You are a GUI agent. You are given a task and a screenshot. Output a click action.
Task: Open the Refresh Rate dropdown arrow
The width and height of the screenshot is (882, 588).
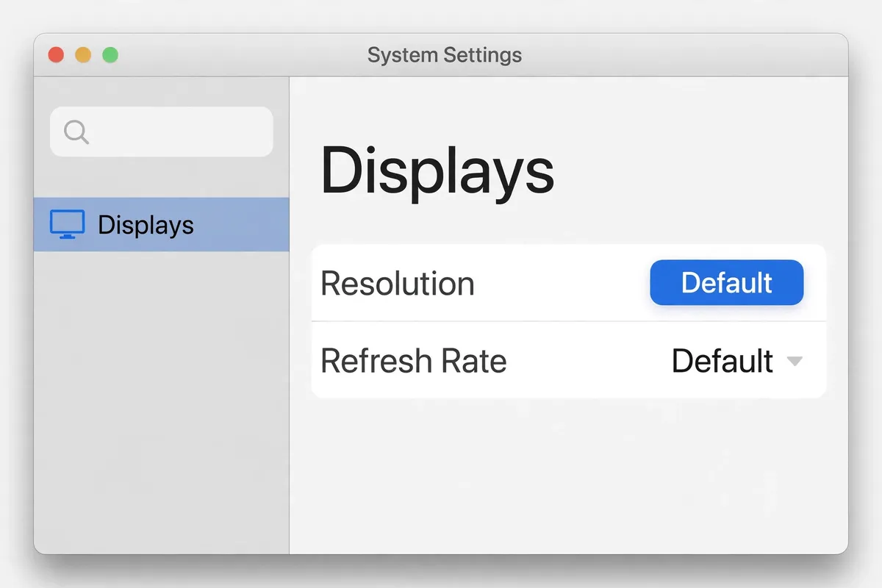point(794,361)
